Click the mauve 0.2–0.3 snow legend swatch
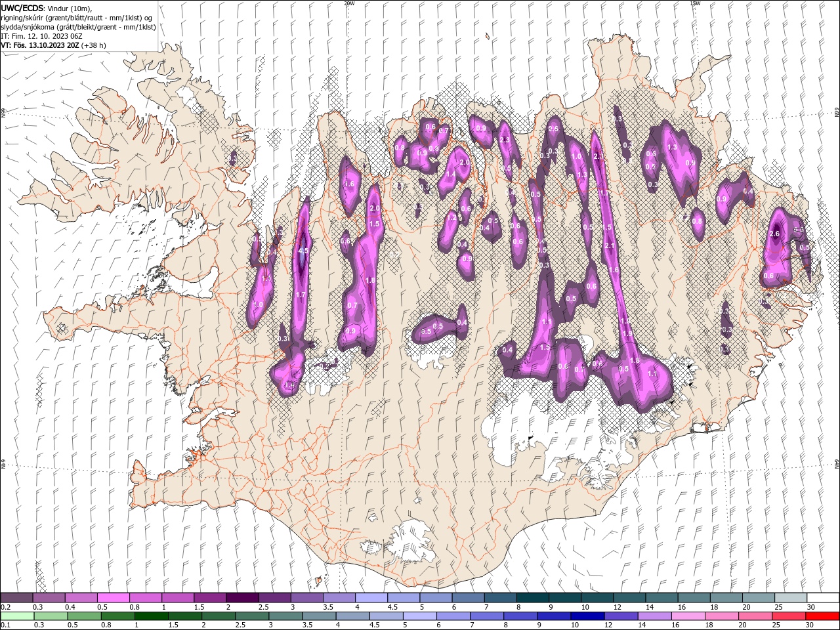 coord(16,598)
